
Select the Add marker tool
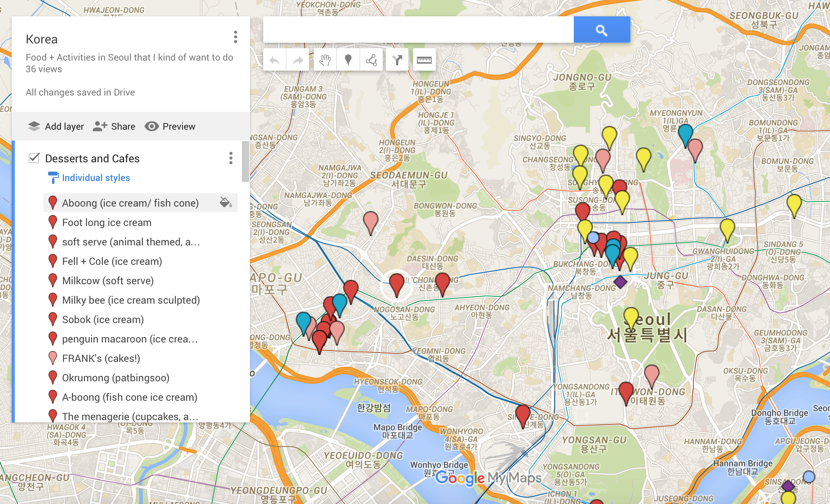click(348, 59)
